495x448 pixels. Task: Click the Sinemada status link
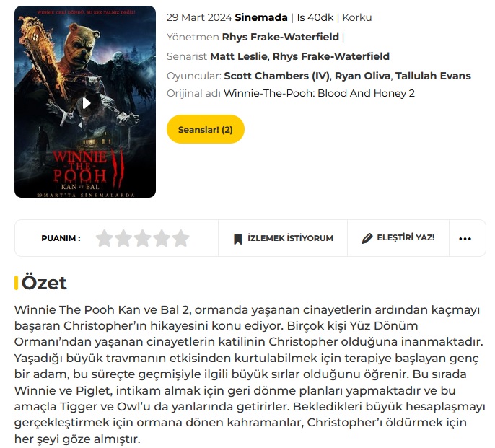click(x=261, y=17)
